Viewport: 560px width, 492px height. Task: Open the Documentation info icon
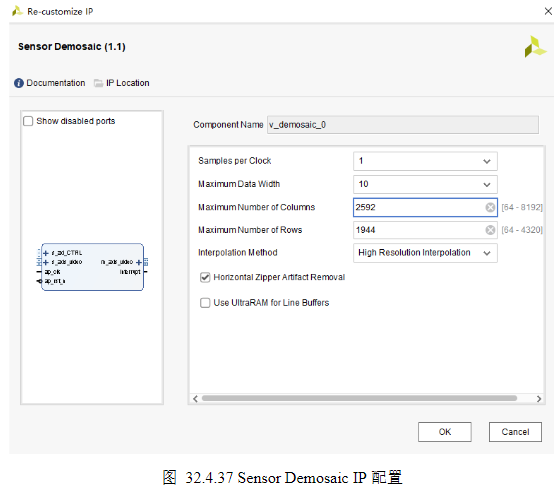pos(19,83)
